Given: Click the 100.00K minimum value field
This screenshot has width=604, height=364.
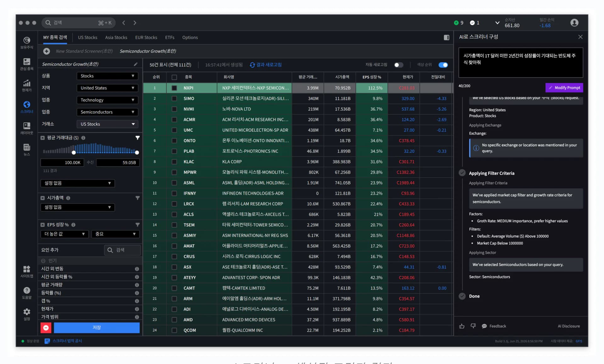Looking at the screenshot, I should click(x=62, y=163).
